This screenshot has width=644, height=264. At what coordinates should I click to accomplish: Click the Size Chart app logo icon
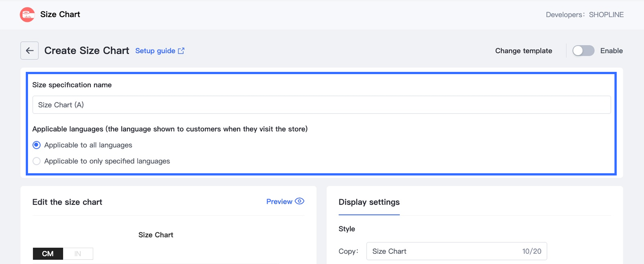pos(27,15)
